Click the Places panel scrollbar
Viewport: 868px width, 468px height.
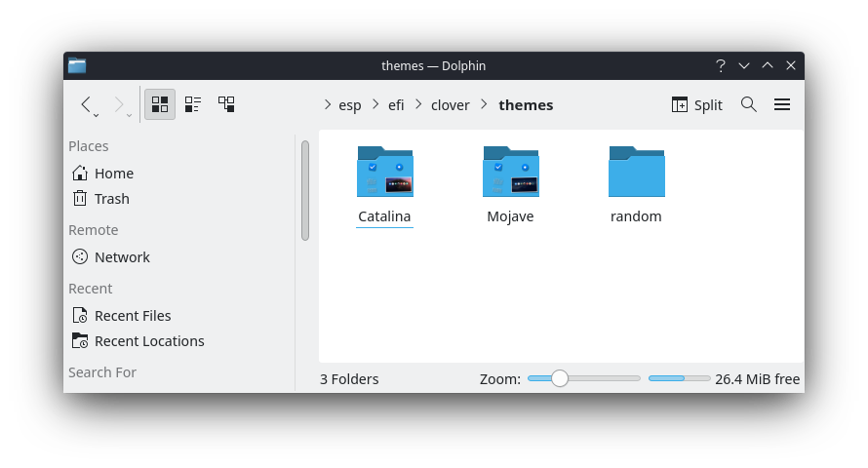[305, 191]
